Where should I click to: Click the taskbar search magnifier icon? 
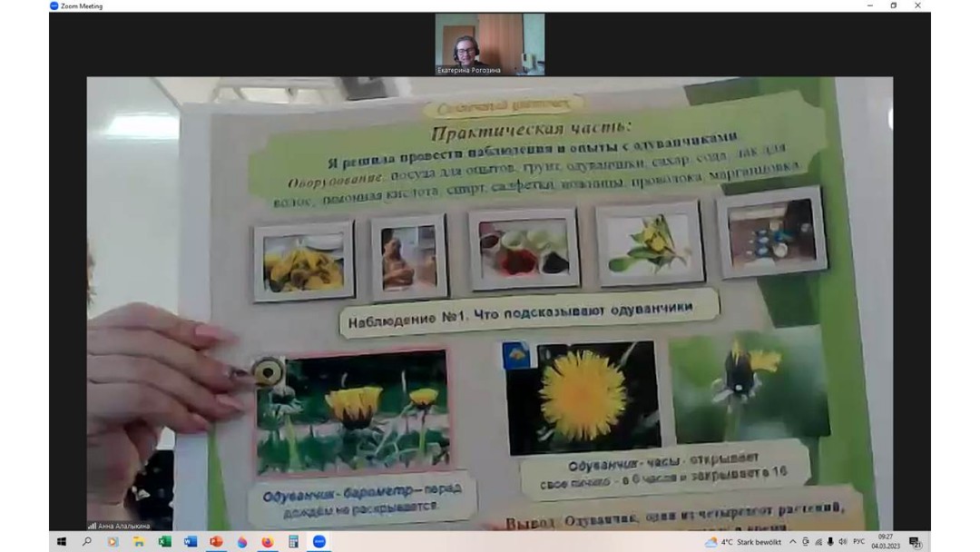coord(87,542)
